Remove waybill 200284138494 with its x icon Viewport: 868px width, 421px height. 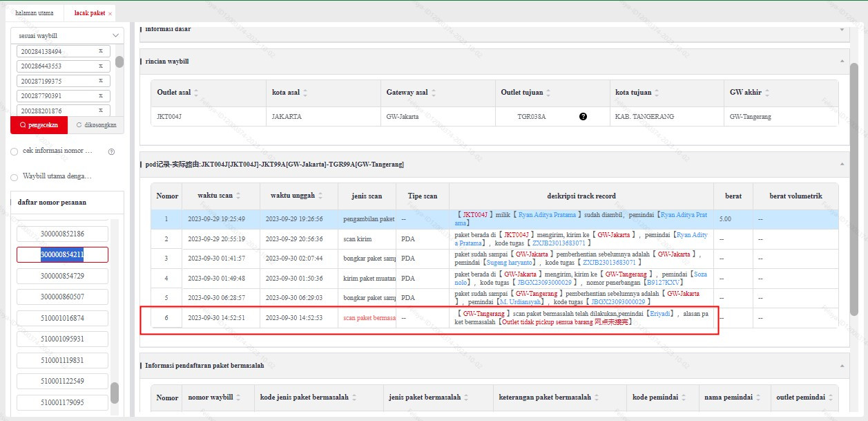[101, 51]
